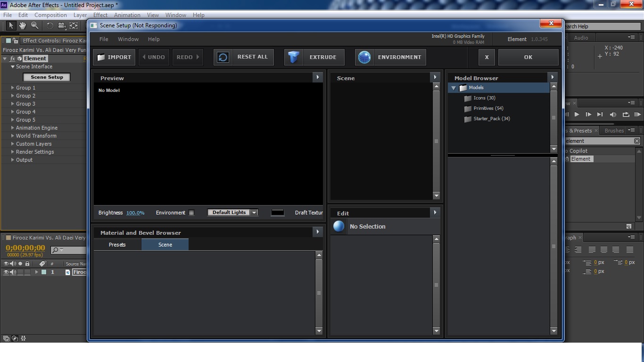Viewport: 644px width, 362px height.
Task: Select the Unified Camera tool
Action: point(62,25)
